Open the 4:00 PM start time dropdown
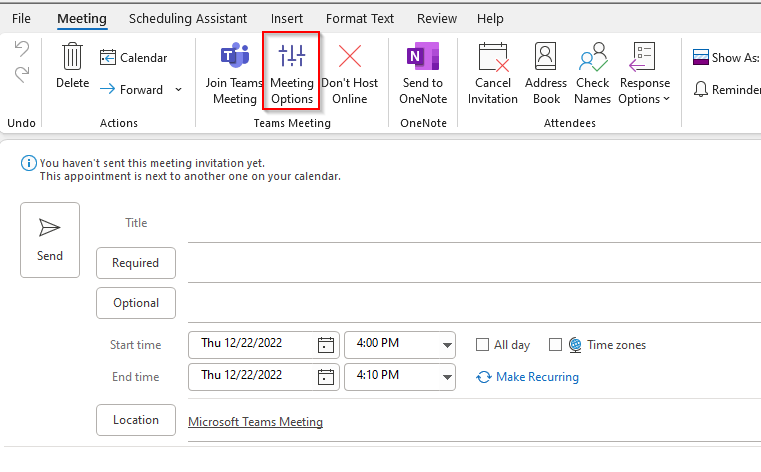 coord(447,345)
